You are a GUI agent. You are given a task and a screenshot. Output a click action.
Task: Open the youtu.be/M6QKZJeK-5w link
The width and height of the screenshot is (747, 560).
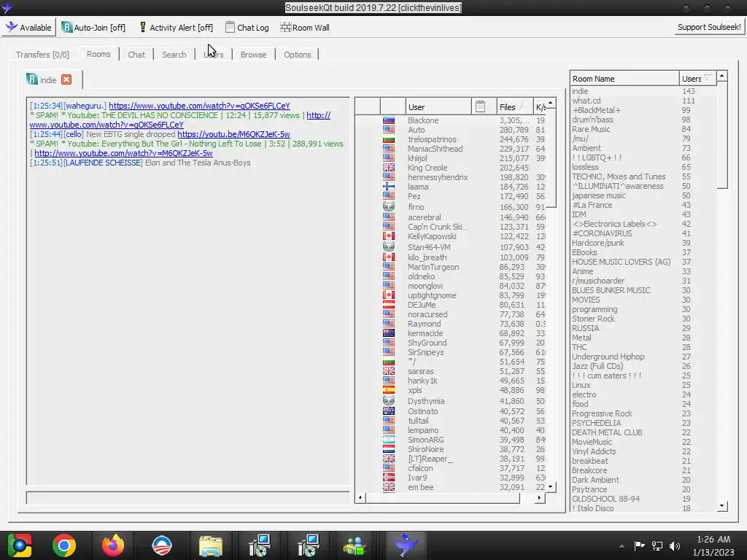pyautogui.click(x=233, y=134)
